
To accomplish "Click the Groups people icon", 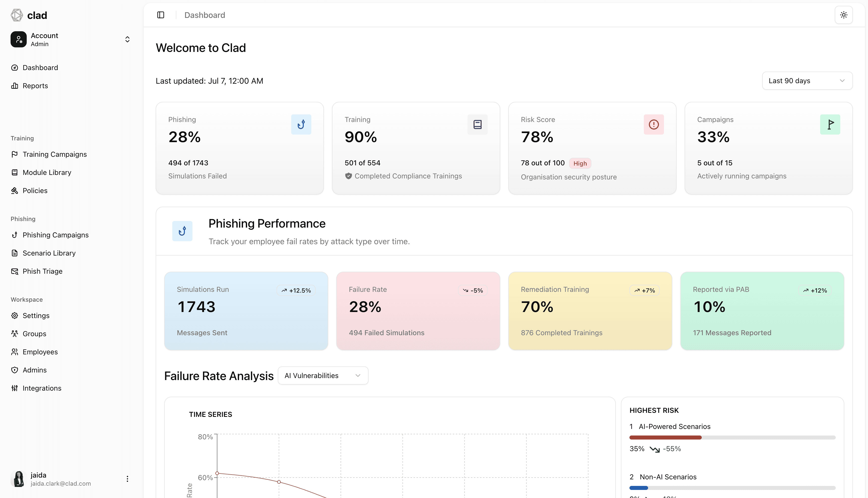I will coord(14,334).
